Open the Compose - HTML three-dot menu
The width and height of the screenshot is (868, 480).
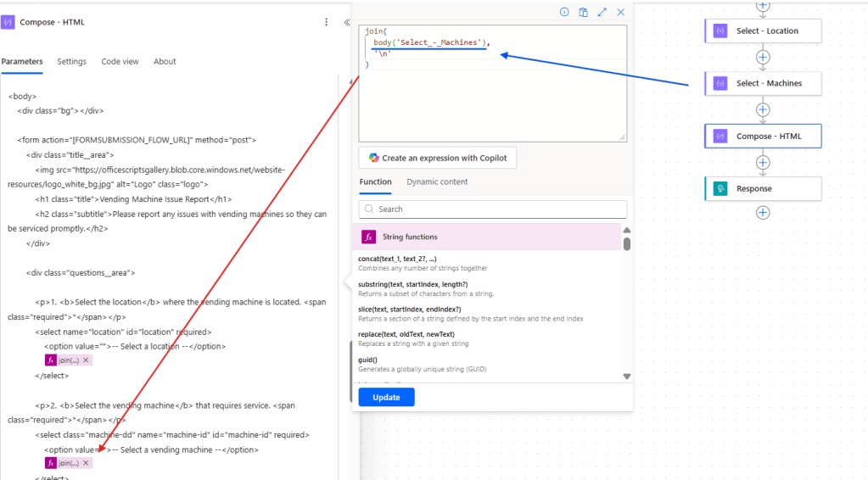326,22
